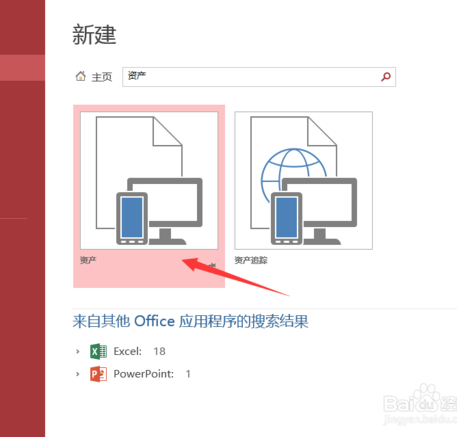Image resolution: width=457 pixels, height=440 pixels.
Task: Open the PowerPoint: results entry
Action: [144, 374]
